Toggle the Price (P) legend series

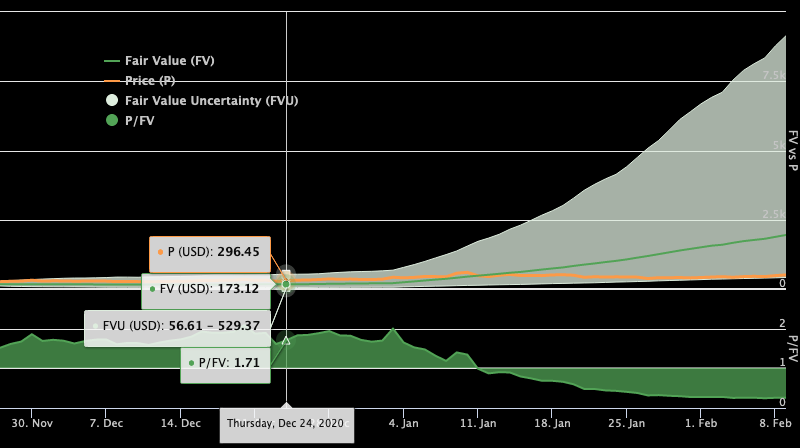[140, 81]
